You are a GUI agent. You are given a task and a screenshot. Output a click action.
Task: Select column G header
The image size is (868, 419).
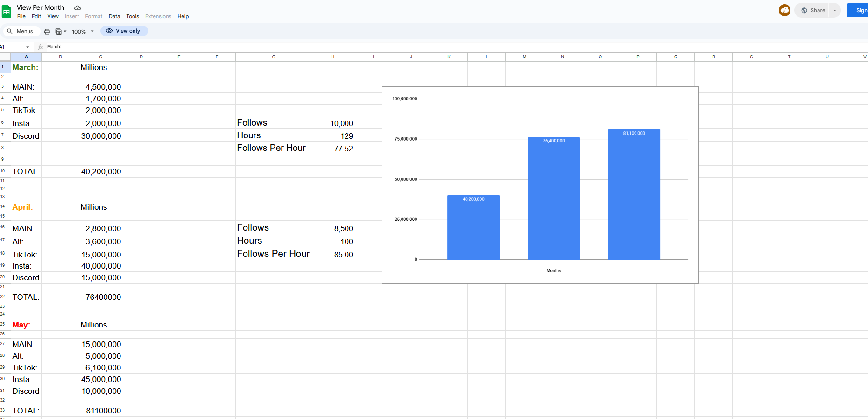pos(274,57)
